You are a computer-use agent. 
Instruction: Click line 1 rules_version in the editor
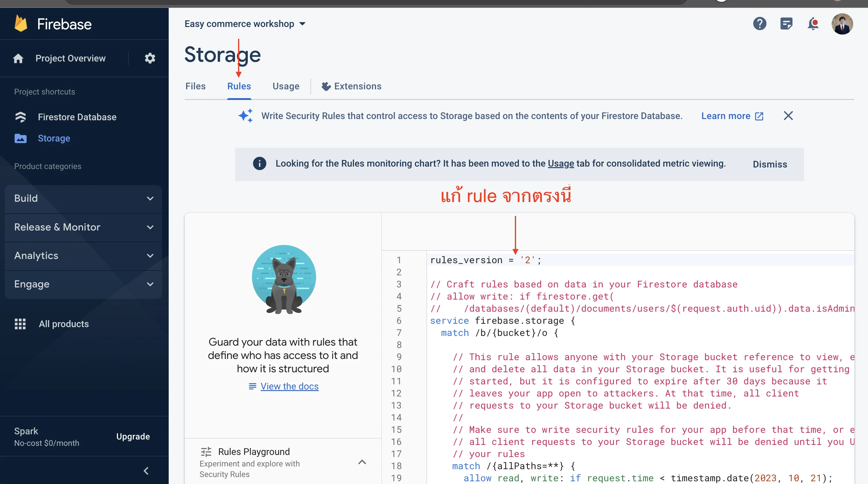485,260
